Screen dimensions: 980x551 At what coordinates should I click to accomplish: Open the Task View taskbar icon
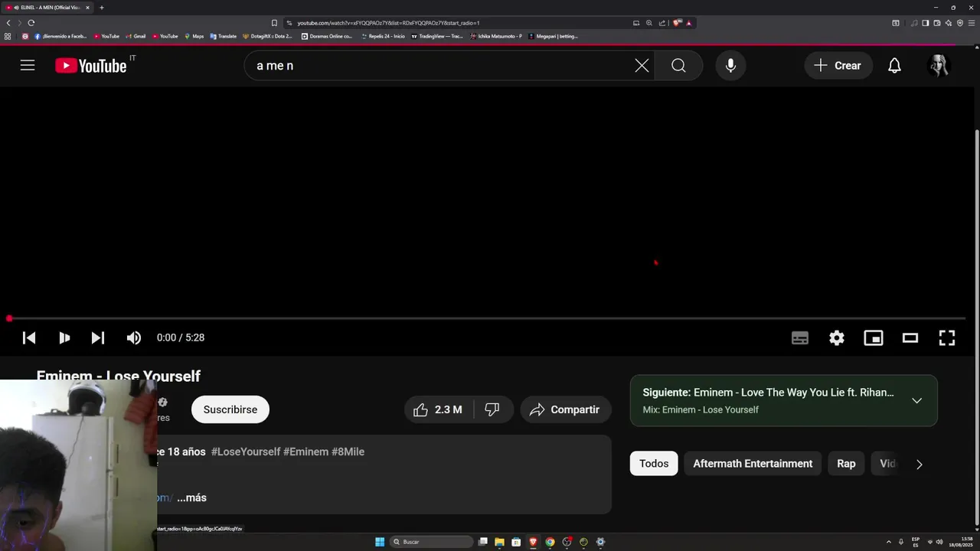(x=483, y=542)
